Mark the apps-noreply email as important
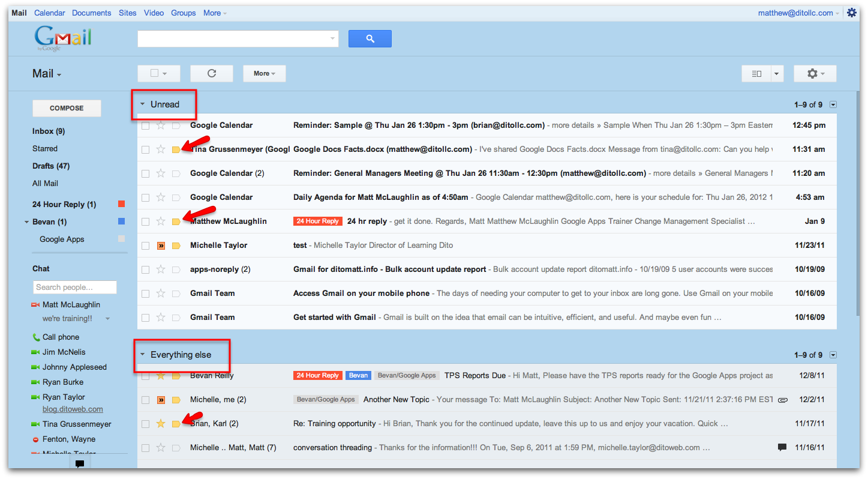This screenshot has height=479, width=868. [176, 270]
